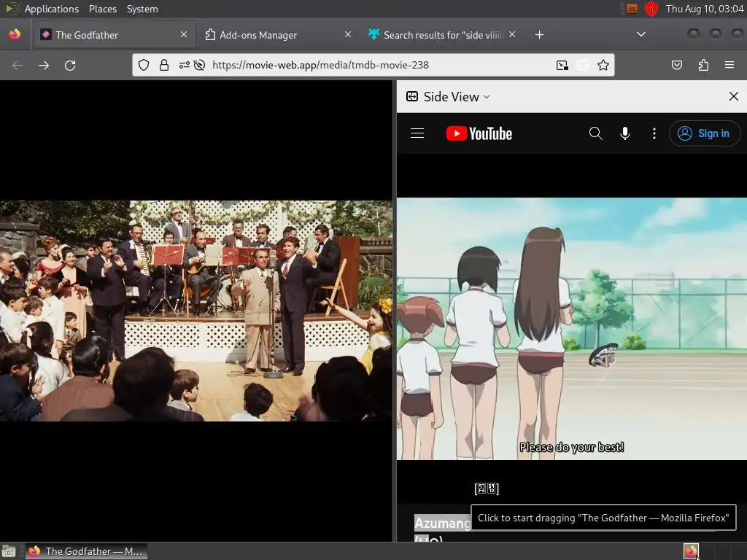
Task: Select The Godfather Firefox taskbar window button
Action: point(86,551)
